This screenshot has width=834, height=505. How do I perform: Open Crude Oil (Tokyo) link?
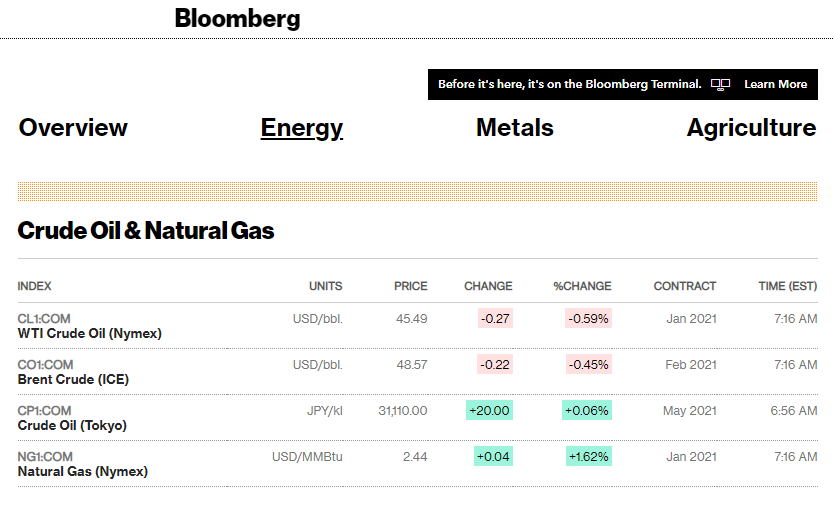(x=72, y=425)
